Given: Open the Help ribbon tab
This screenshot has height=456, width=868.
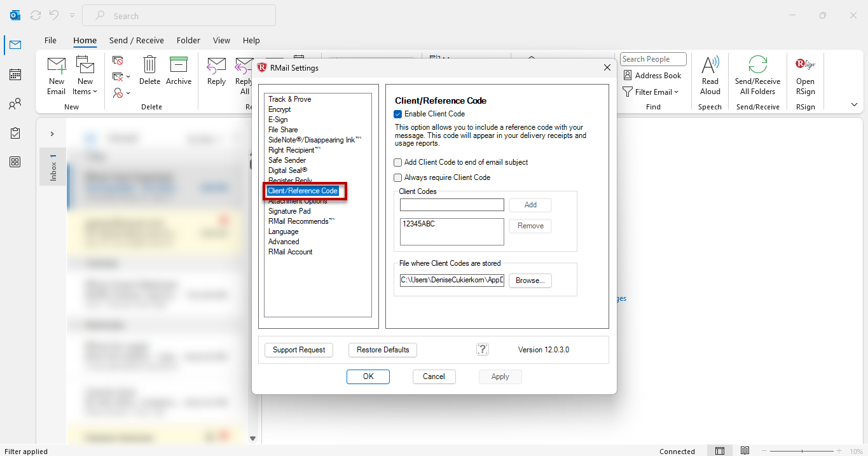Looking at the screenshot, I should (251, 40).
